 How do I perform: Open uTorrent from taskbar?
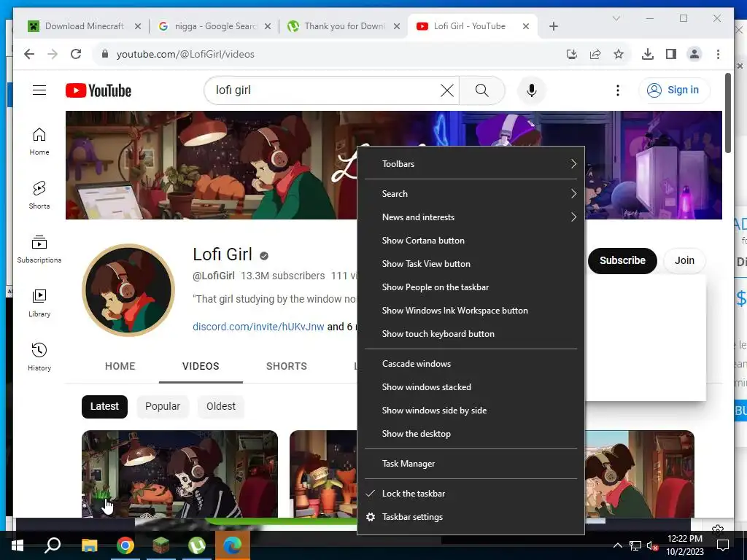[x=197, y=545]
